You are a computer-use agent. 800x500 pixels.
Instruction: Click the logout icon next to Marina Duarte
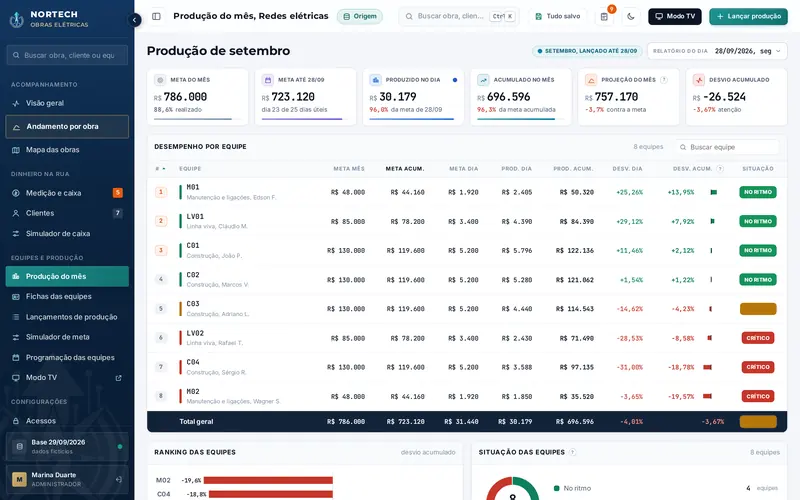[x=118, y=480]
